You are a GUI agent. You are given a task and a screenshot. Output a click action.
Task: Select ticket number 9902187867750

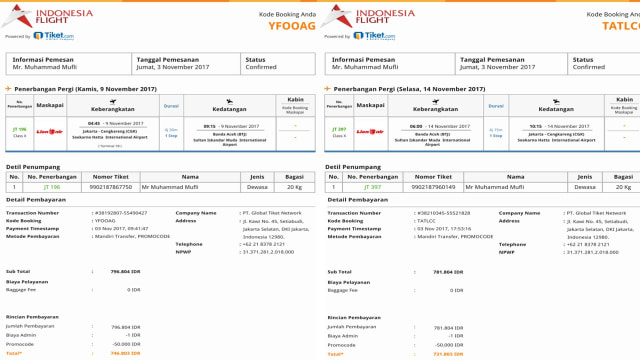tap(111, 187)
